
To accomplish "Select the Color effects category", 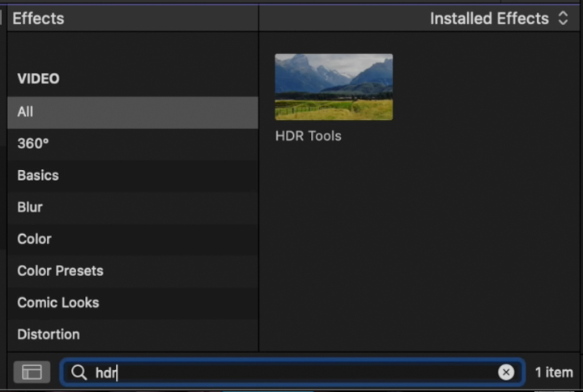I will tap(133, 239).
